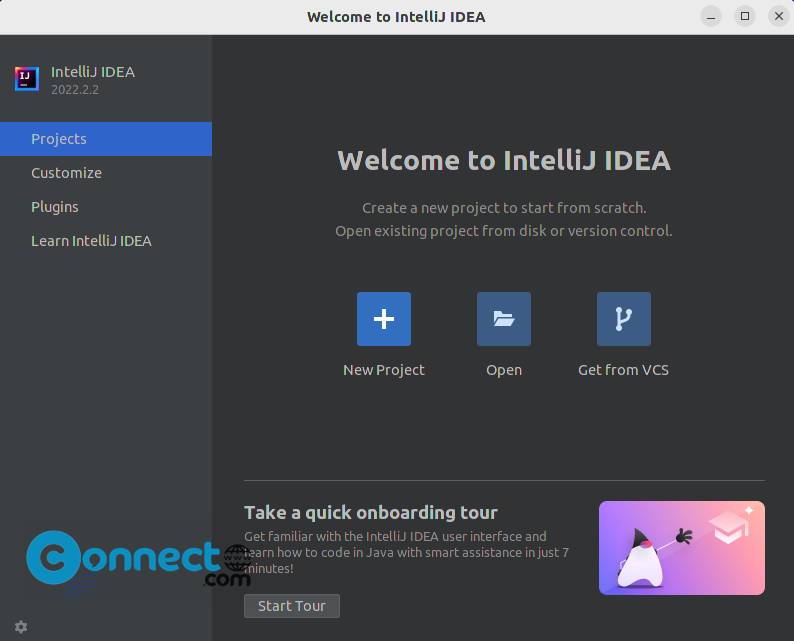Click the Take a quick onboarding tour heading
794x641 pixels.
(371, 512)
